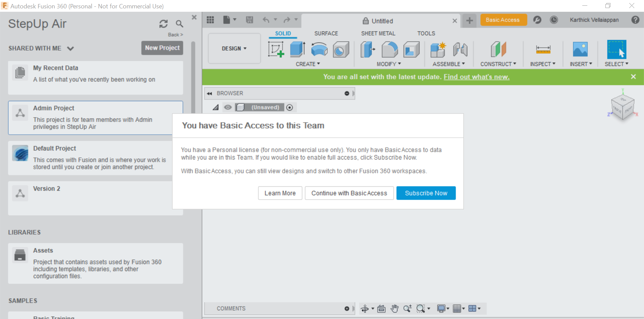Select the Orbit tool in navigation bar
The image size is (644, 319).
pos(366,308)
